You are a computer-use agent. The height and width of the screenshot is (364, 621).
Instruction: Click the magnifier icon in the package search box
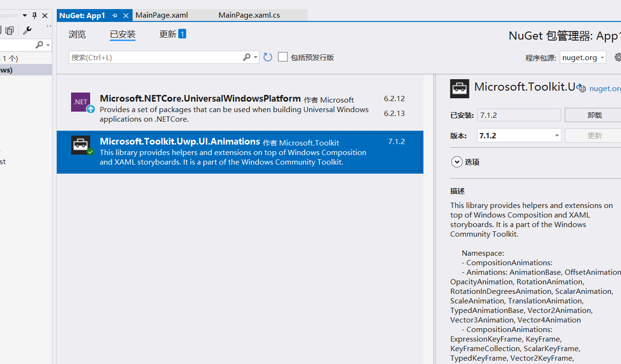coord(247,57)
